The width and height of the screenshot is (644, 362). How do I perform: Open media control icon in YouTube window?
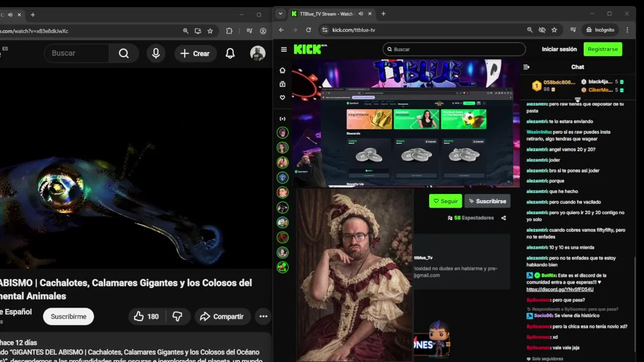point(249,31)
